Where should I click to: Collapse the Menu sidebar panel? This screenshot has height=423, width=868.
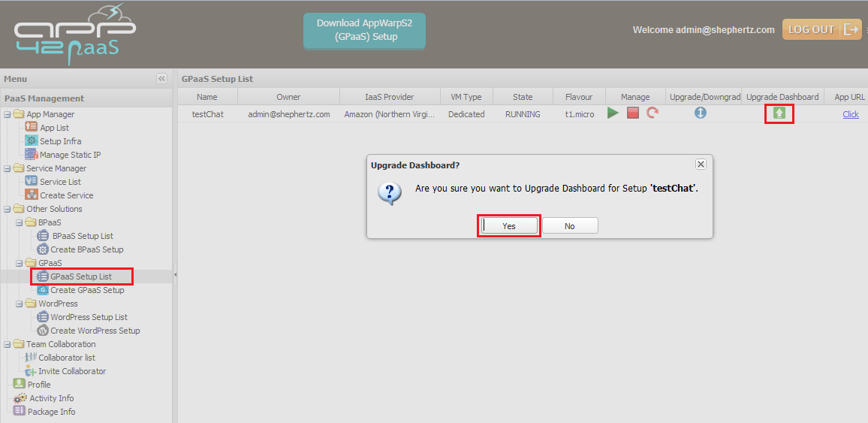161,79
